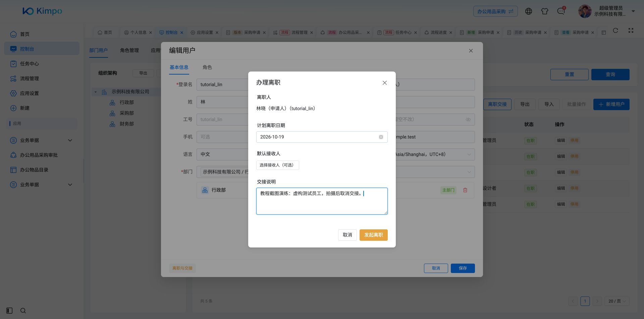The width and height of the screenshot is (644, 319).
Task: Close the 办理离职 dialog
Action: 385,83
